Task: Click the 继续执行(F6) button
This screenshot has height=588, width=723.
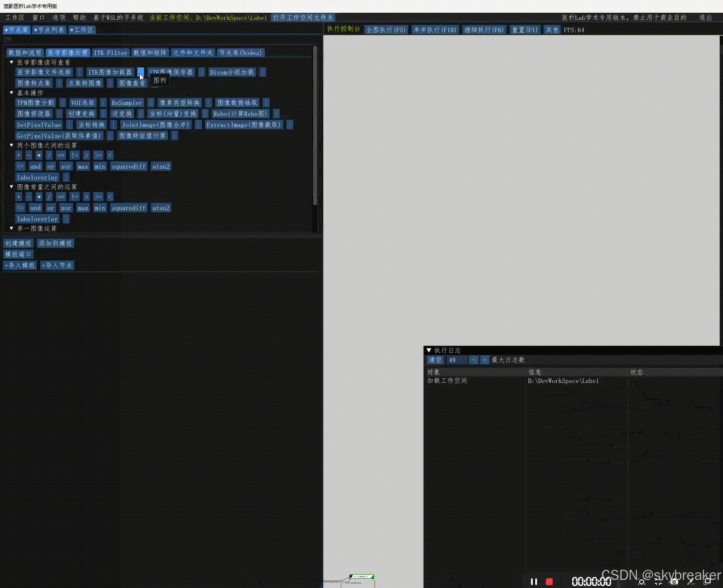Action: (484, 30)
